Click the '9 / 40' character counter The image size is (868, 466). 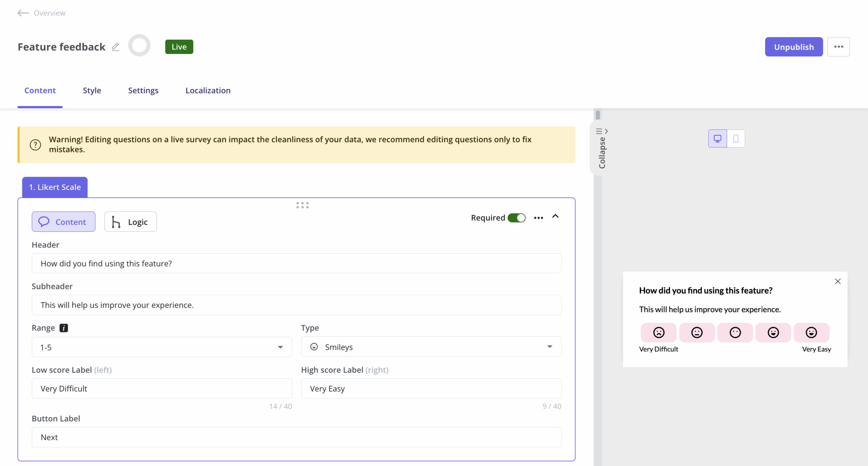[552, 406]
